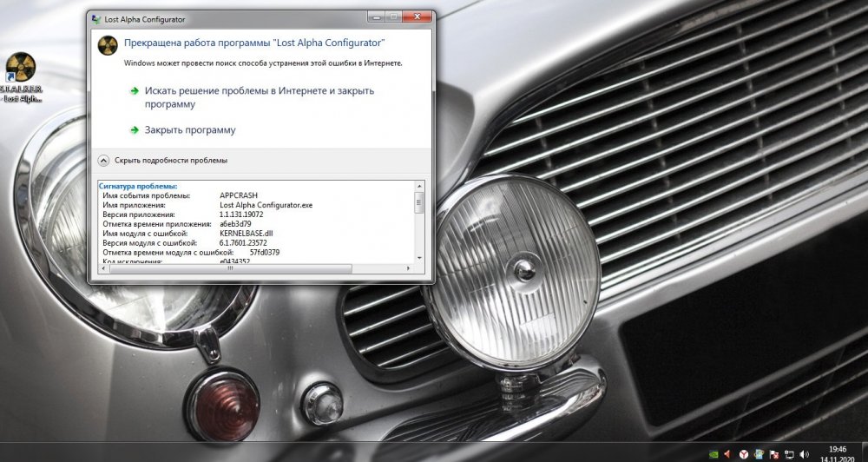Click the 'Отметка времени модуля с ошибкой:' label
The image size is (868, 462).
click(168, 252)
